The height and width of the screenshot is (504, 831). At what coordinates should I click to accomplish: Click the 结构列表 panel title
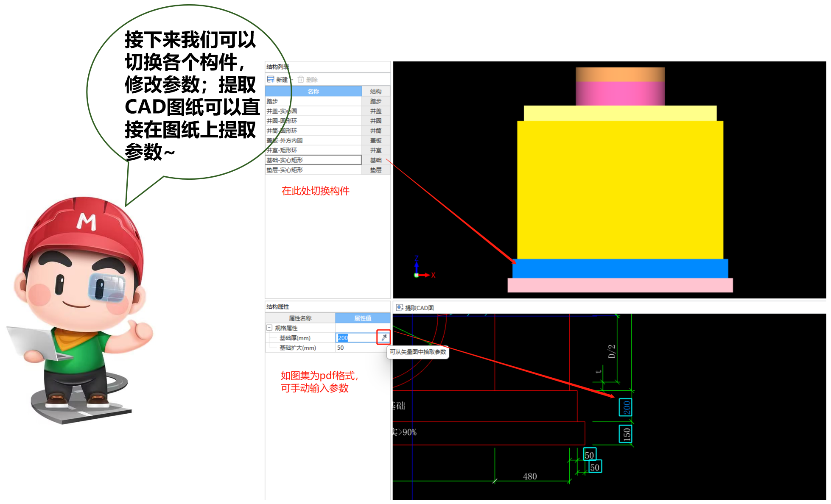click(278, 67)
